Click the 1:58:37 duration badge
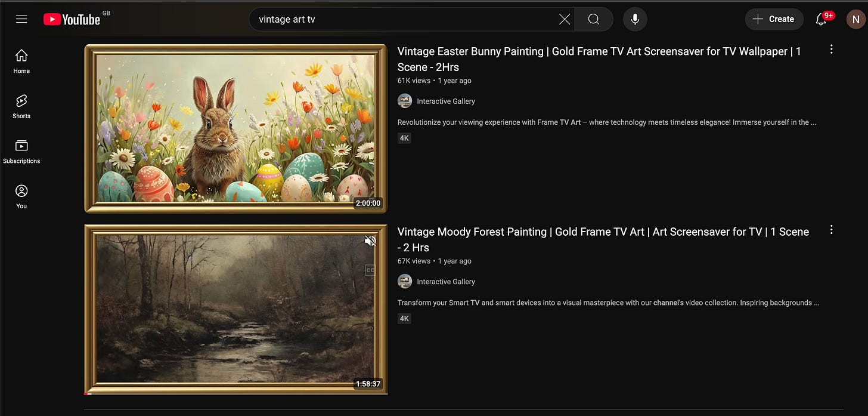 pos(368,384)
